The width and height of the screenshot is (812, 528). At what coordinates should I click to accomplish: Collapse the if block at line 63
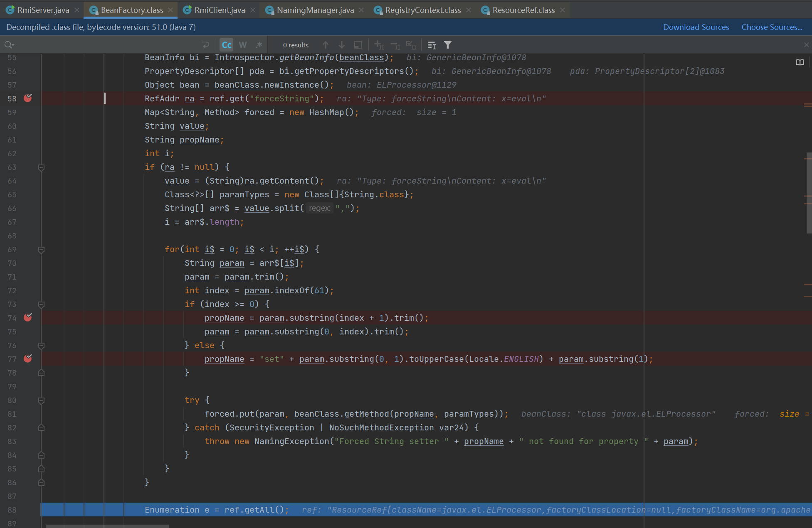pyautogui.click(x=41, y=167)
